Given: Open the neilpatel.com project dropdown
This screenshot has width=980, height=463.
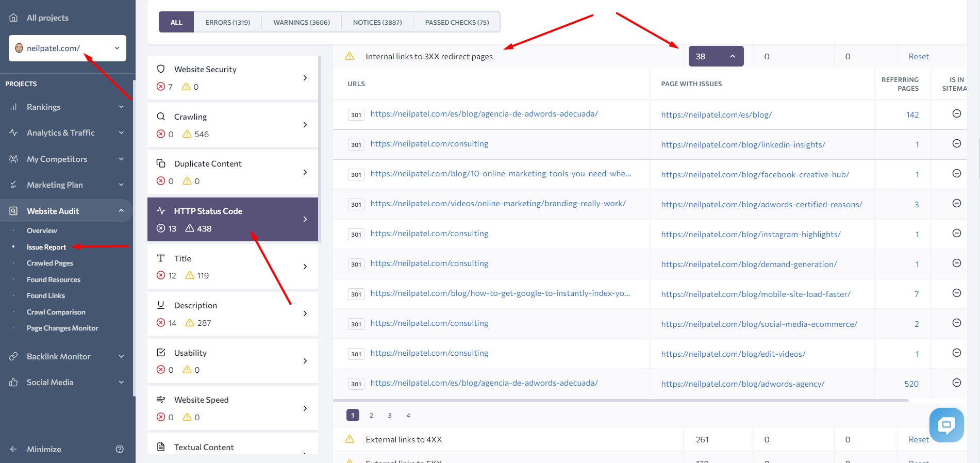Looking at the screenshot, I should [68, 48].
